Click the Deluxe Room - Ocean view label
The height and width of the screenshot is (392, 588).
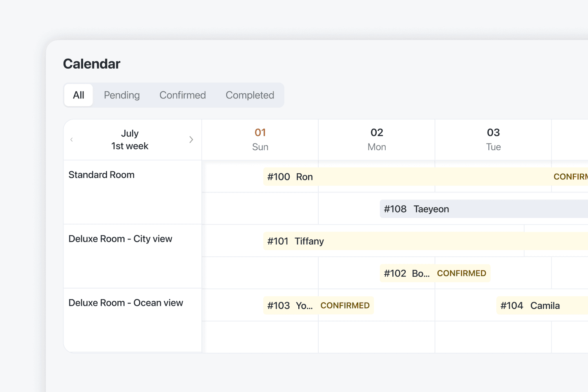click(x=126, y=303)
